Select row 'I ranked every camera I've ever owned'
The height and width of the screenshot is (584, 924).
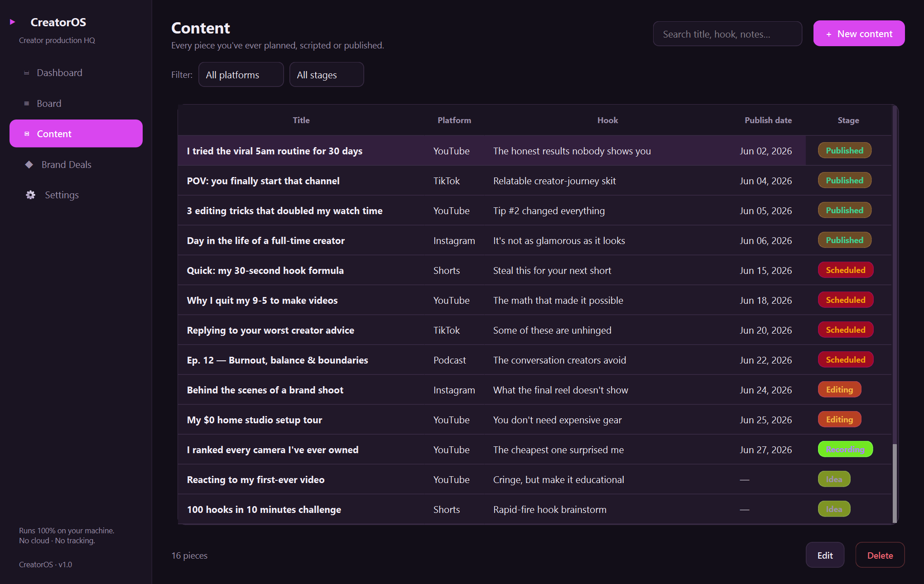pyautogui.click(x=534, y=450)
